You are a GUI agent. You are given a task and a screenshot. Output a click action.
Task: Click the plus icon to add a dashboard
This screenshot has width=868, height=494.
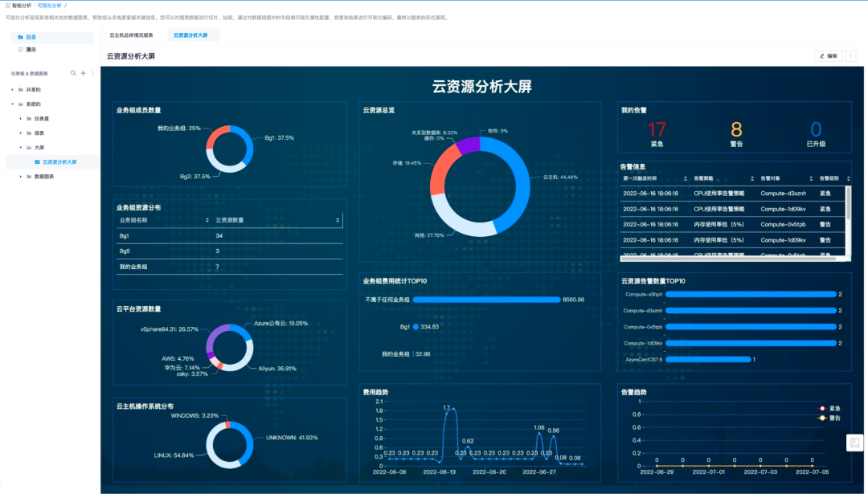click(83, 73)
